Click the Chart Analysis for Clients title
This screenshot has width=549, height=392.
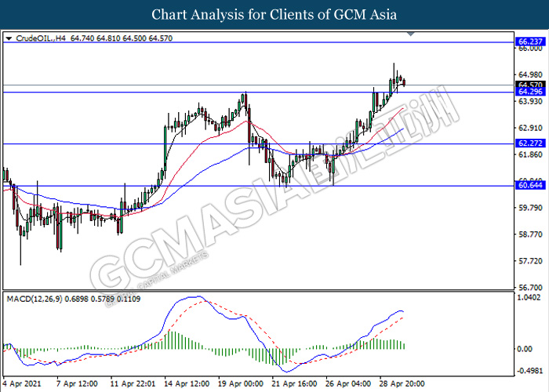coord(274,15)
